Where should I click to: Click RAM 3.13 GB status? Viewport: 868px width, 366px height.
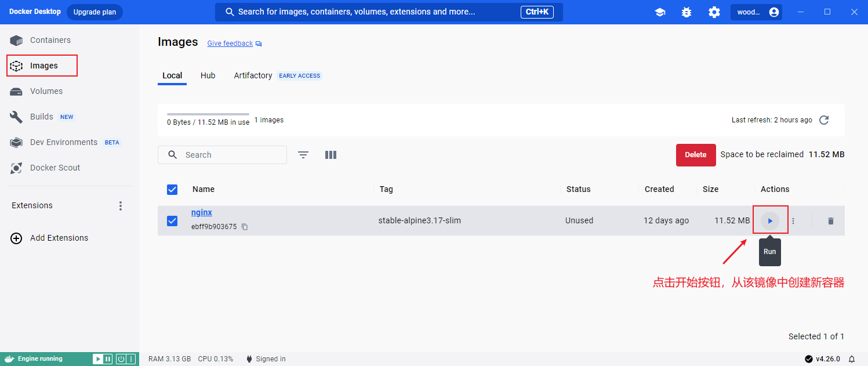pyautogui.click(x=169, y=359)
